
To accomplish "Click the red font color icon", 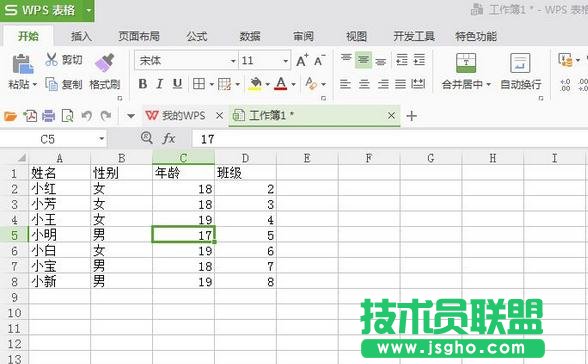I will pyautogui.click(x=281, y=84).
